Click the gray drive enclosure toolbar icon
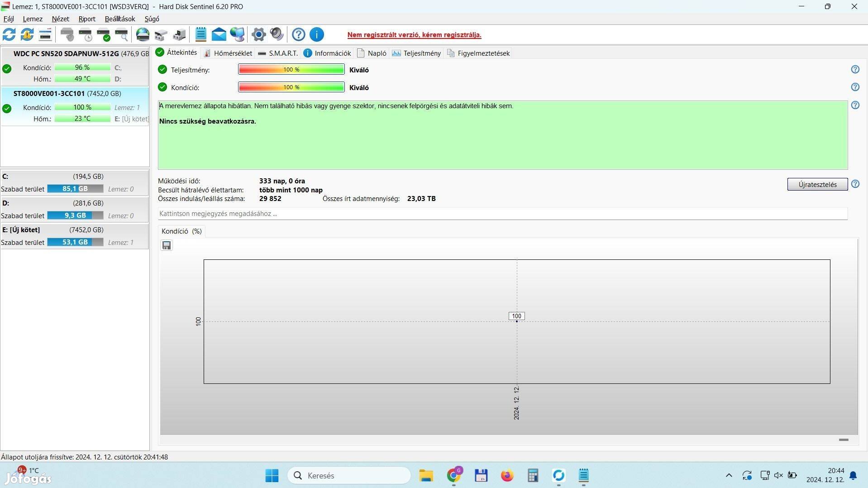Viewport: 868px width, 488px height. point(179,34)
